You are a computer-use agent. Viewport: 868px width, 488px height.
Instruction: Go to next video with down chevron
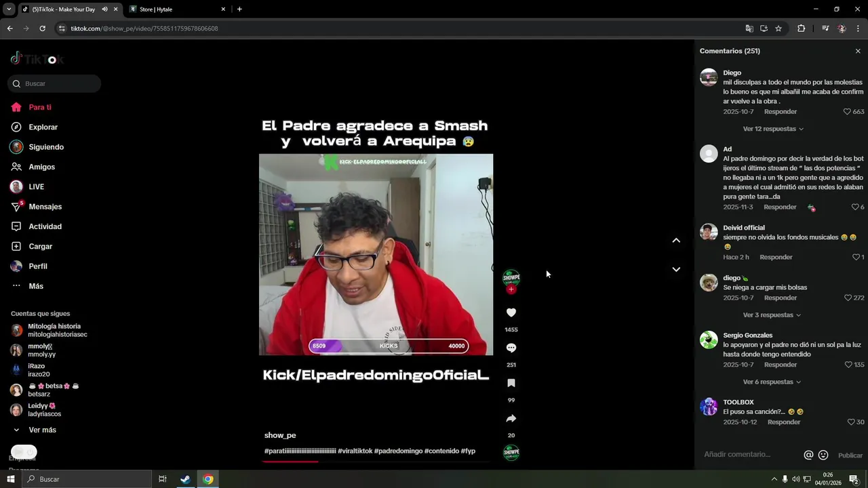tap(676, 269)
